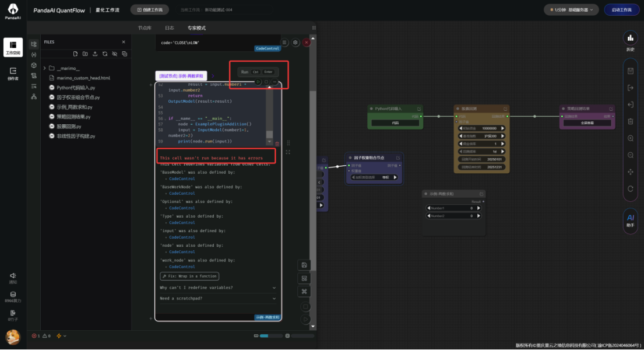Click the 创建工作流 button
Screen dimensions: 644x350
(150, 9)
